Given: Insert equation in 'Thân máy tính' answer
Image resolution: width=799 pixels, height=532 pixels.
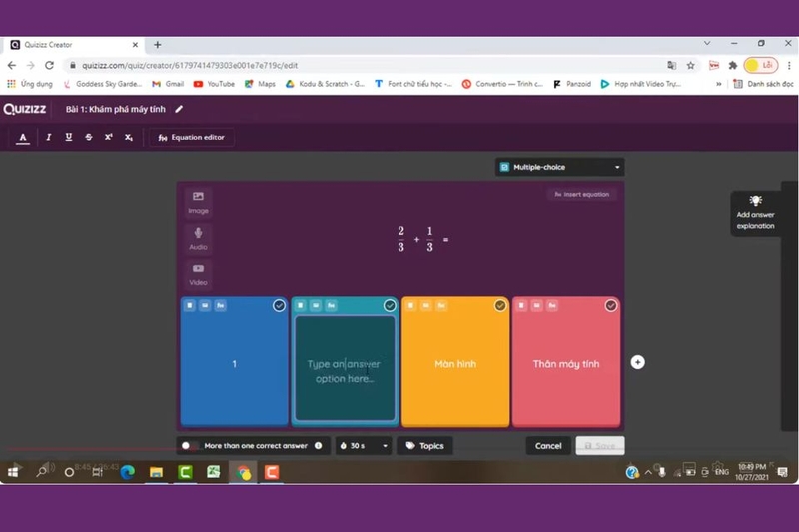Looking at the screenshot, I should tap(552, 305).
